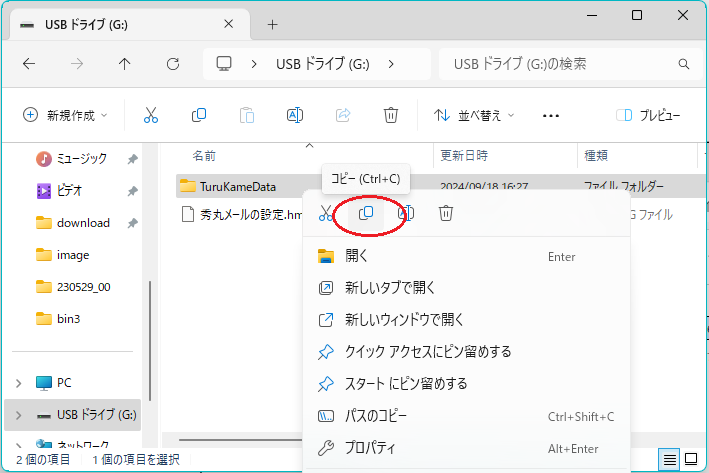Choose 開く from the context menu

466,256
